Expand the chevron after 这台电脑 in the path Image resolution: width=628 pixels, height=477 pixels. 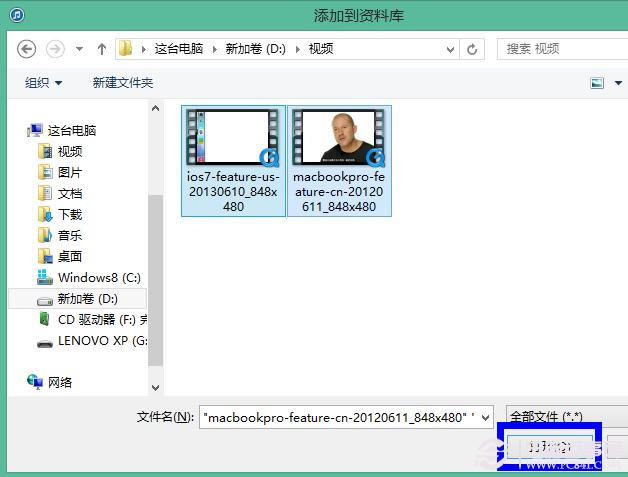pyautogui.click(x=215, y=49)
